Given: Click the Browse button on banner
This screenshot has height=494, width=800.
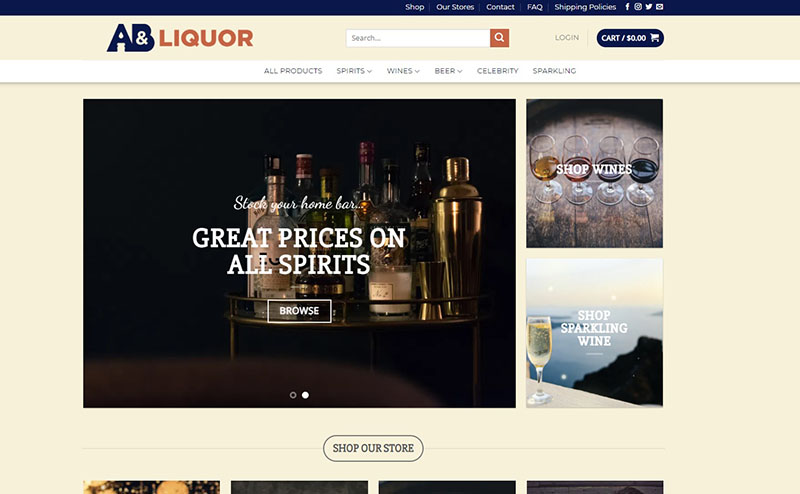Looking at the screenshot, I should (299, 311).
